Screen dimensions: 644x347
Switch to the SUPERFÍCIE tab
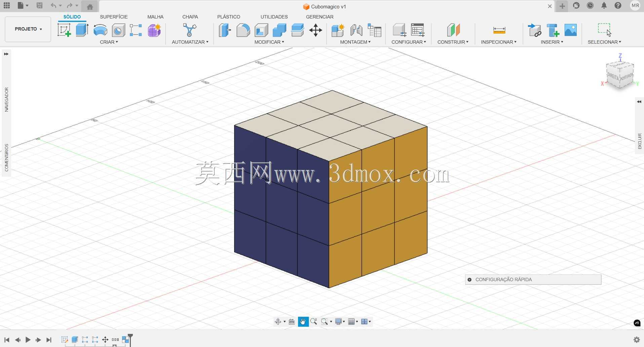[x=114, y=17]
